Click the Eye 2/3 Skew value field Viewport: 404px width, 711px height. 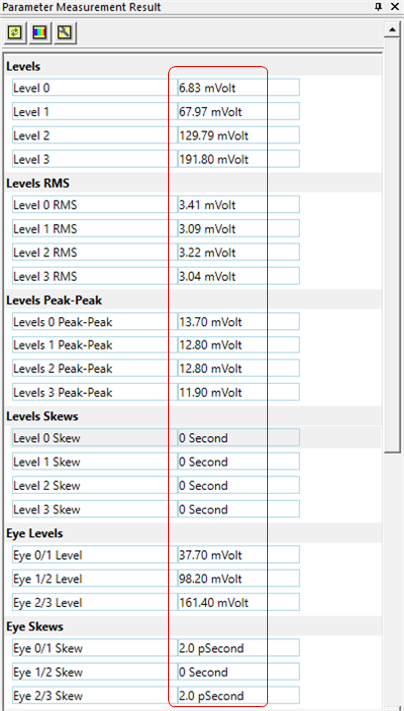239,696
